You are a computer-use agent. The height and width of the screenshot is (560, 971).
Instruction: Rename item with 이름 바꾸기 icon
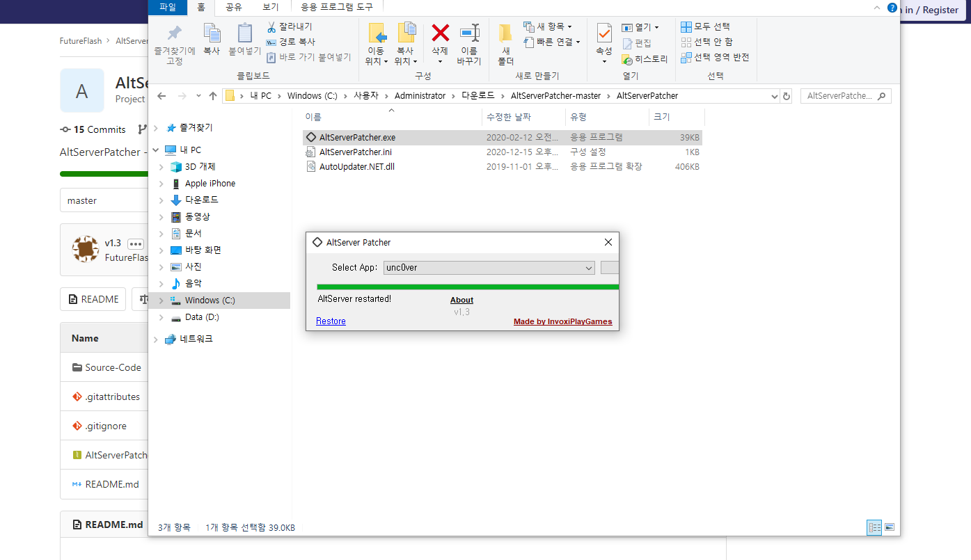point(469,44)
